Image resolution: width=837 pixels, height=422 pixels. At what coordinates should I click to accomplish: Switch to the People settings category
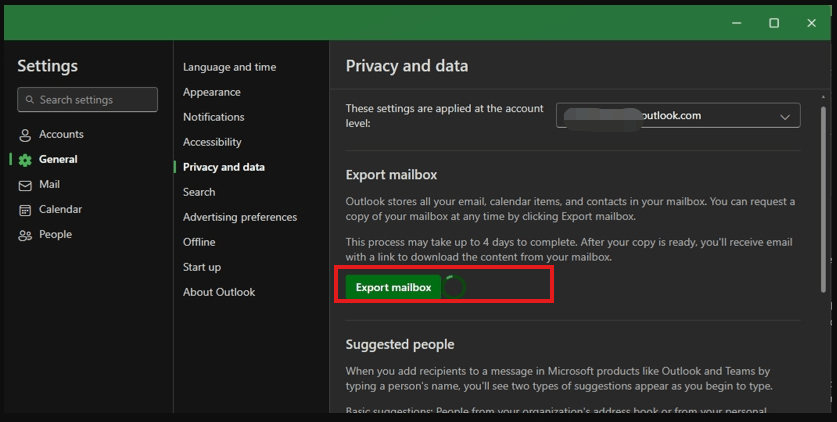click(x=56, y=234)
